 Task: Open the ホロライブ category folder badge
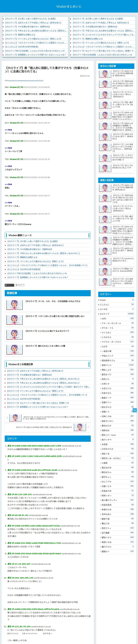point(10,285)
